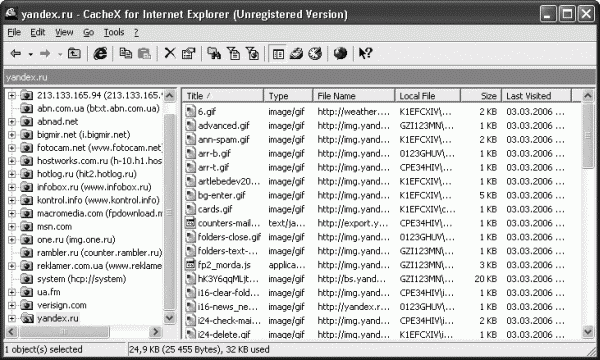Click the script icon of fp2_morda.js
This screenshot has height=360, width=600.
[x=190, y=264]
